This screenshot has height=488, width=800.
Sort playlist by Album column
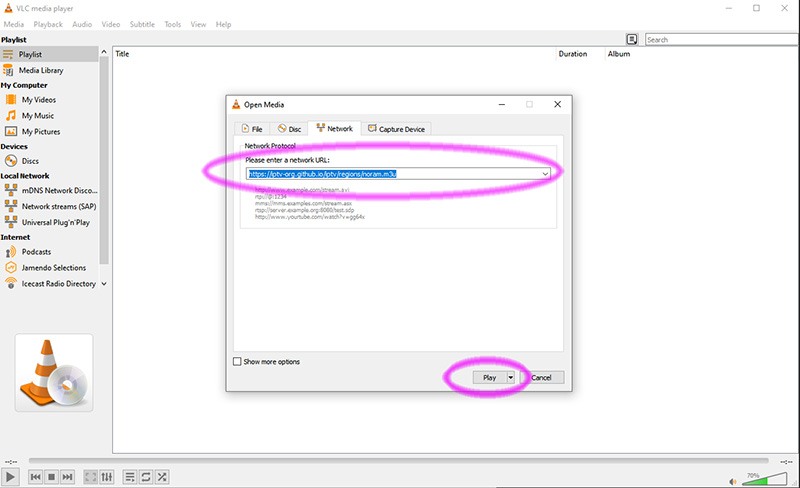[x=619, y=54]
